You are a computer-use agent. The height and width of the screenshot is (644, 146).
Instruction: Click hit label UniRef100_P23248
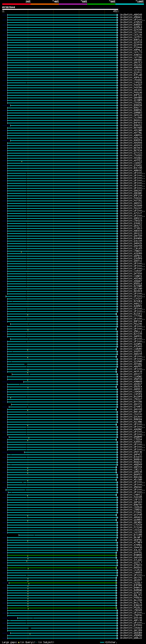[131, 527]
